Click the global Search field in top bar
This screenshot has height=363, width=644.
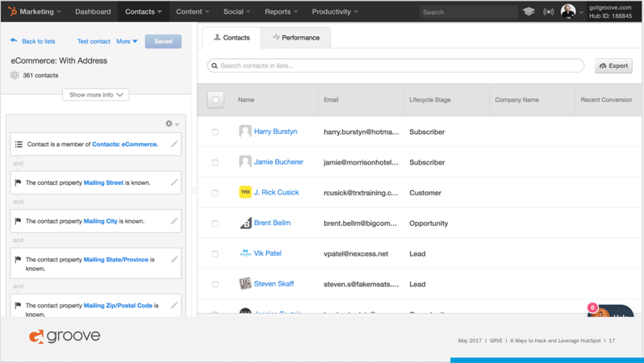tap(468, 12)
